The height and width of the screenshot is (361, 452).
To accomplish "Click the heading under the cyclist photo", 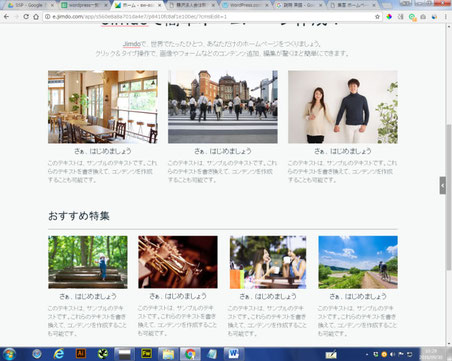I will (x=358, y=296).
